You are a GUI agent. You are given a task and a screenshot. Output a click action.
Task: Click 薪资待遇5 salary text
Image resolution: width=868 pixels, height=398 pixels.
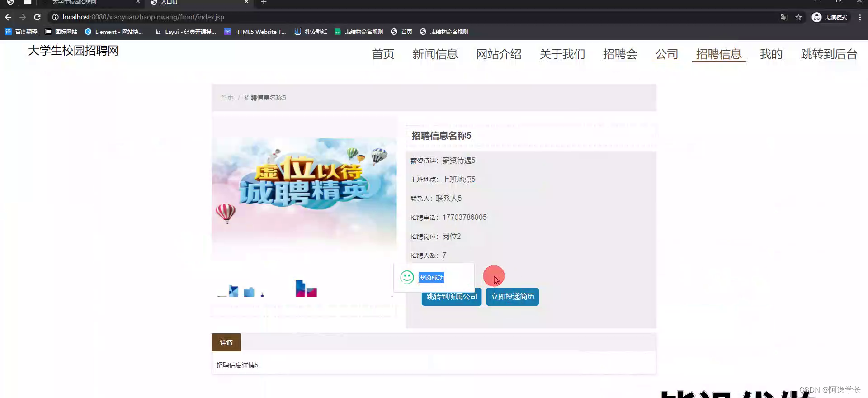tap(459, 161)
